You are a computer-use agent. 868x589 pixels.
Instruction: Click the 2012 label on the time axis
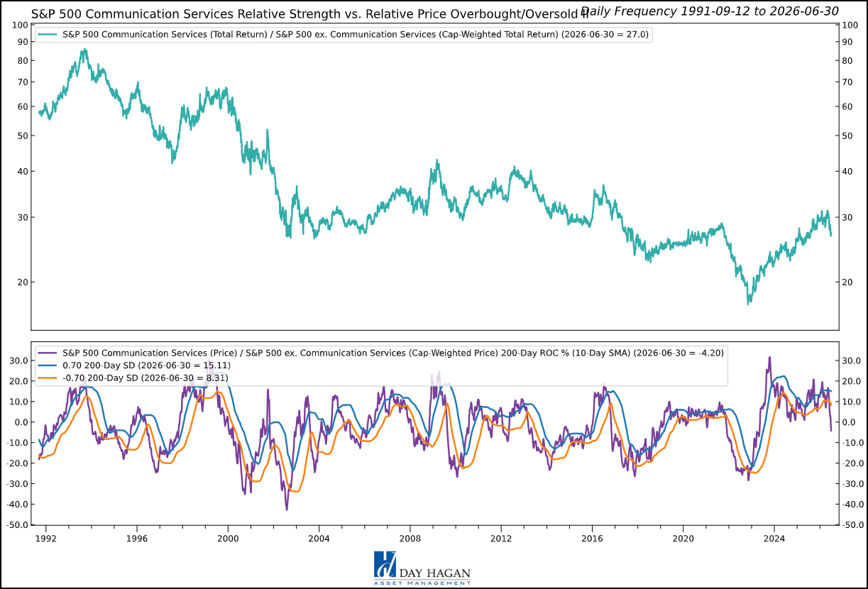(501, 538)
